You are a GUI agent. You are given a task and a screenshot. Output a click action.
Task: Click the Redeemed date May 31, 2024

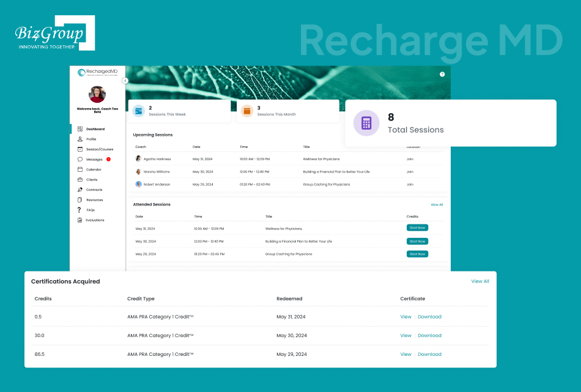pos(291,317)
